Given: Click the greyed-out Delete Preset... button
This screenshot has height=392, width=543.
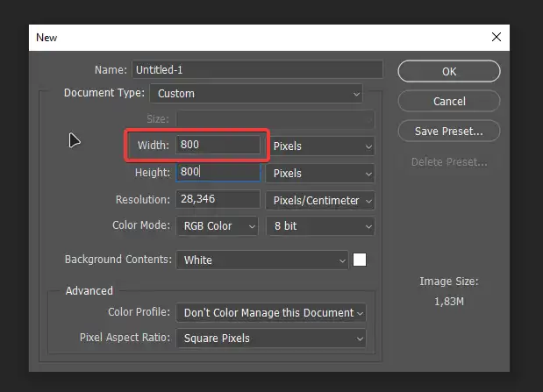Looking at the screenshot, I should click(449, 161).
